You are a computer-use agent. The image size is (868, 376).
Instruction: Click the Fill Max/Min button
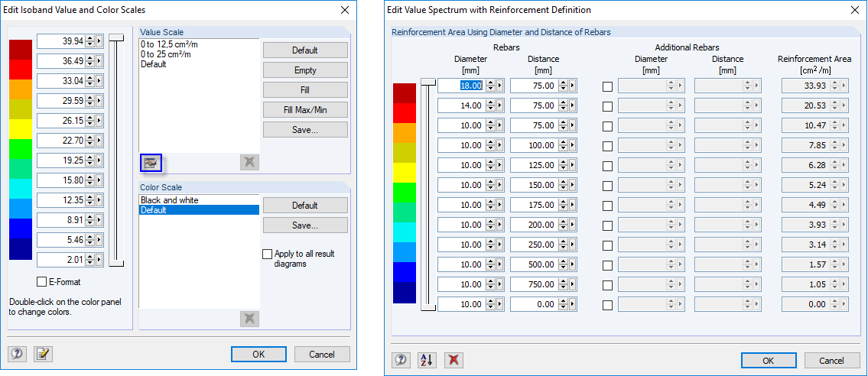305,110
